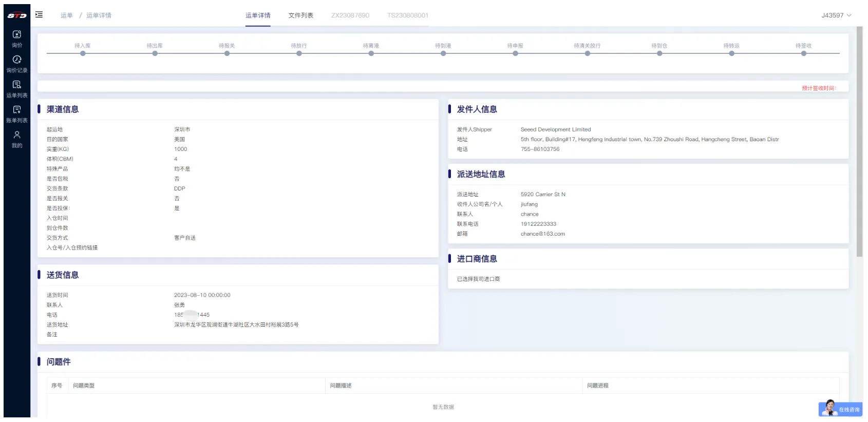Click the 待入库 progress step marker
Viewport: 868px width, 422px height.
click(x=83, y=53)
